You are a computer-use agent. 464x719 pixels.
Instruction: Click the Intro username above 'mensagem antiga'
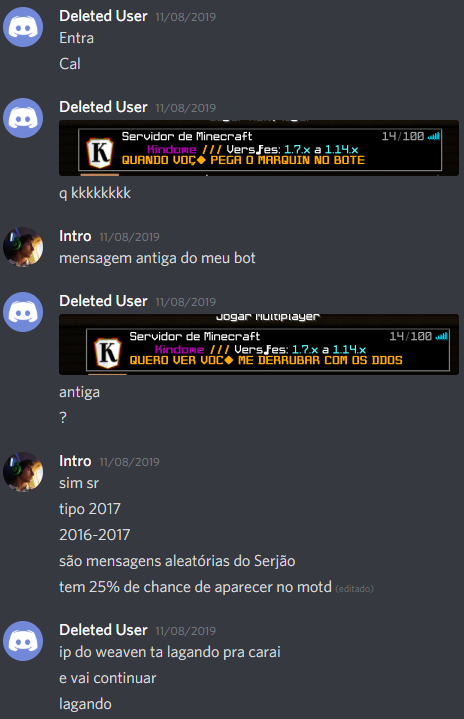point(75,236)
